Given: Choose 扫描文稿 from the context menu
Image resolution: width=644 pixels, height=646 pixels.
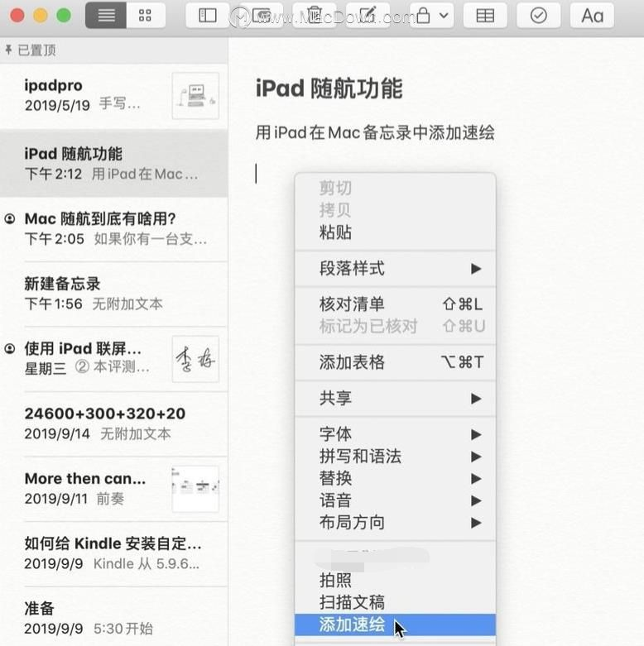Looking at the screenshot, I should click(395, 603).
